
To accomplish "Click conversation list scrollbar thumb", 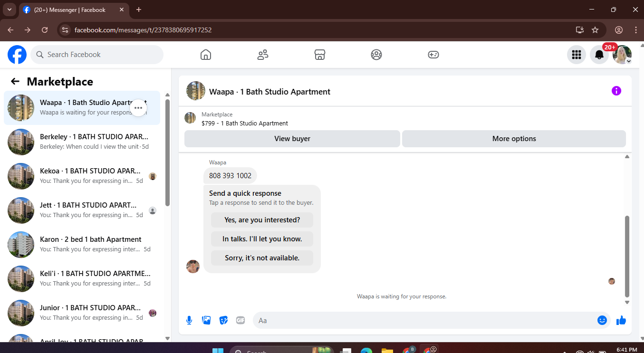I will pyautogui.click(x=167, y=153).
